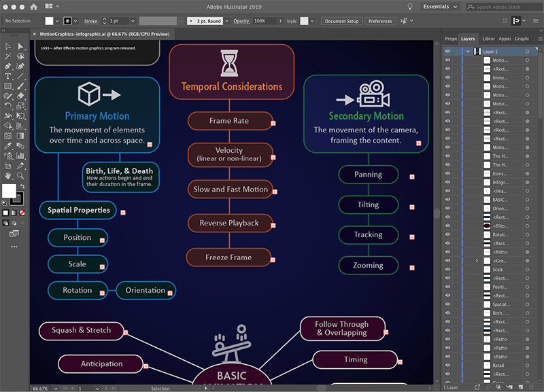Toggle visibility of the Ellipse sublayer

447,226
